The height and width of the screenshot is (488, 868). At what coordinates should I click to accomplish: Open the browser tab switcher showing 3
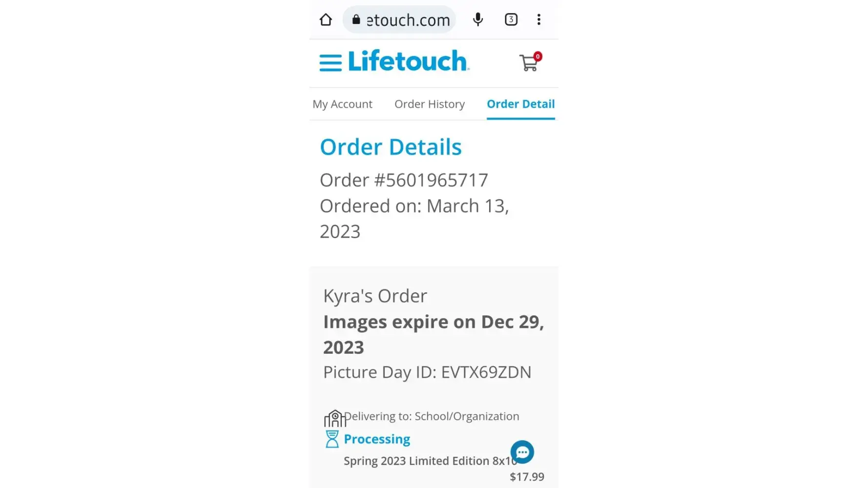[511, 20]
